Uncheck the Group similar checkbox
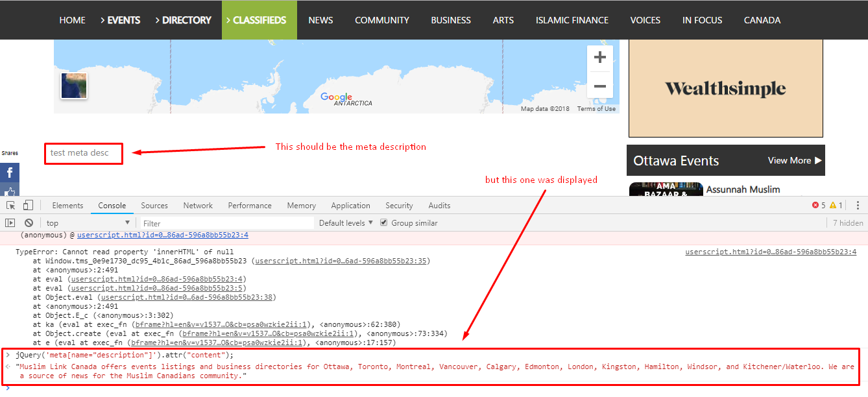 (384, 223)
